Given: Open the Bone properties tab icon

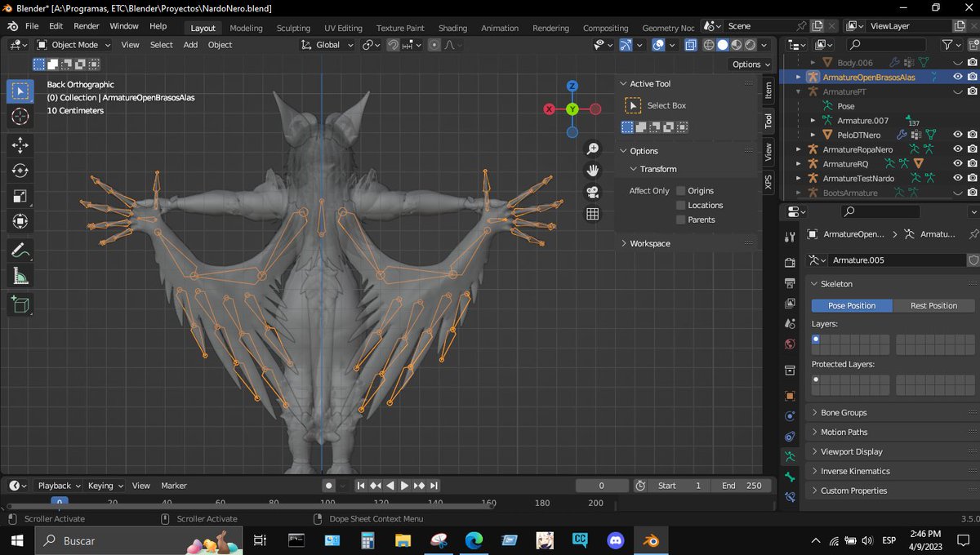Looking at the screenshot, I should click(x=790, y=477).
